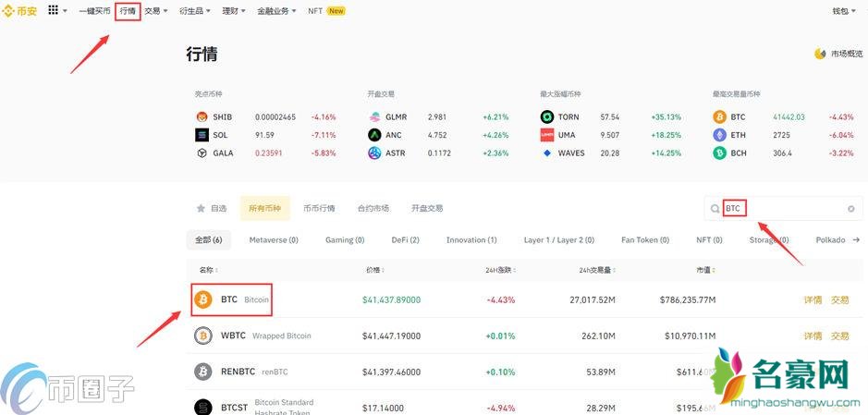Click the orange BTC icon in table
868x415 pixels.
point(203,300)
